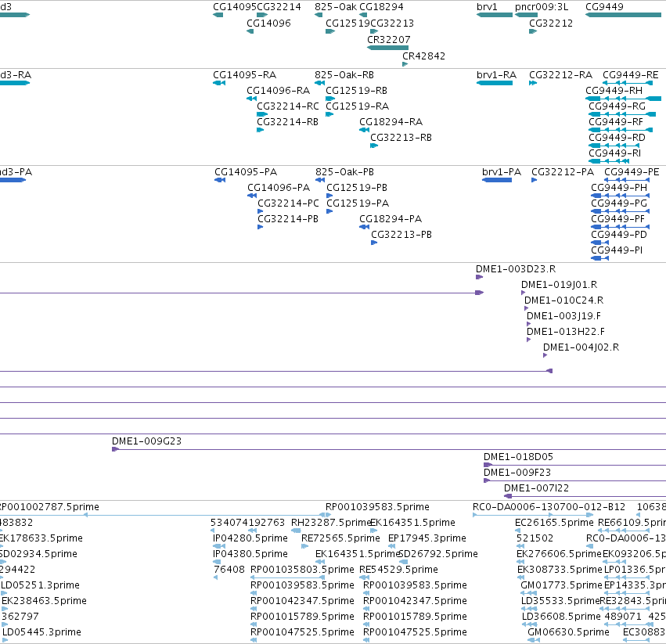
Task: Click the CR32207 gene label
Action: tap(389, 39)
